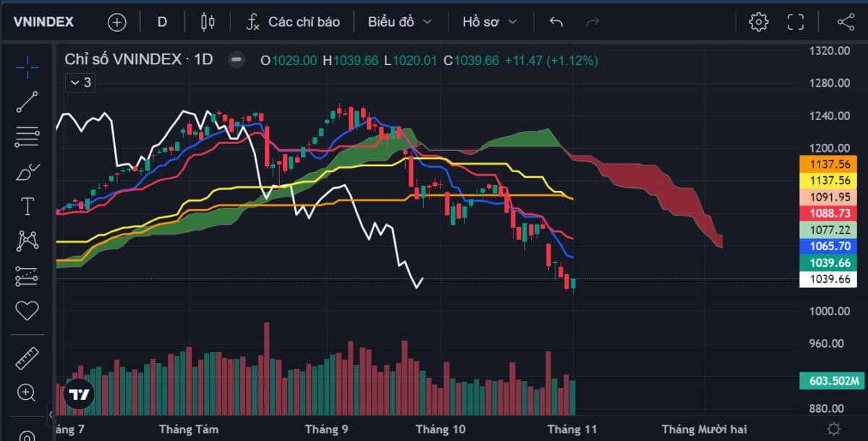Viewport: 868px width, 441px height.
Task: Click the 1077.22 price label
Action: point(828,230)
